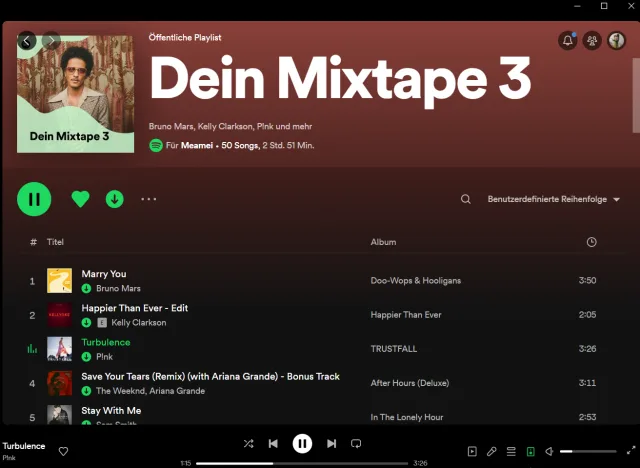
Task: Go back with the left arrow button
Action: 27,41
